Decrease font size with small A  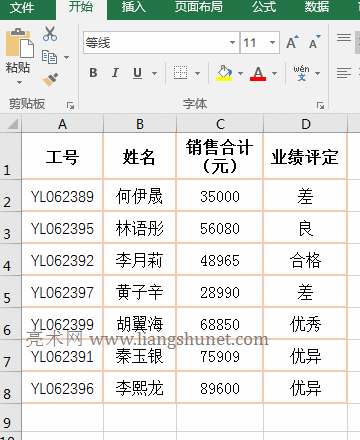click(x=315, y=42)
